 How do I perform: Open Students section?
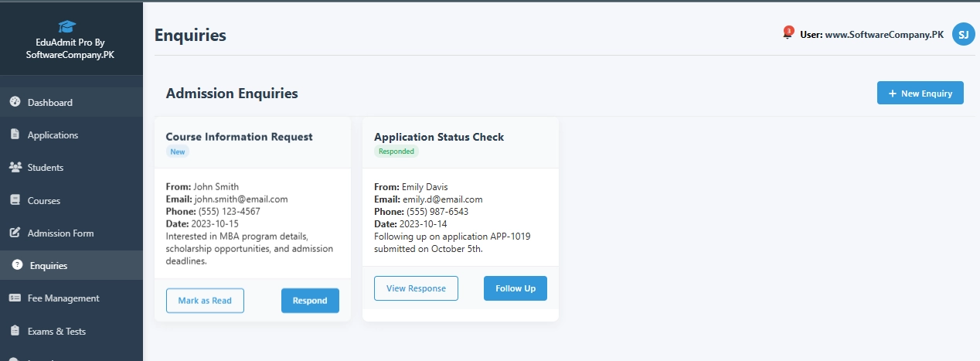coord(71,167)
